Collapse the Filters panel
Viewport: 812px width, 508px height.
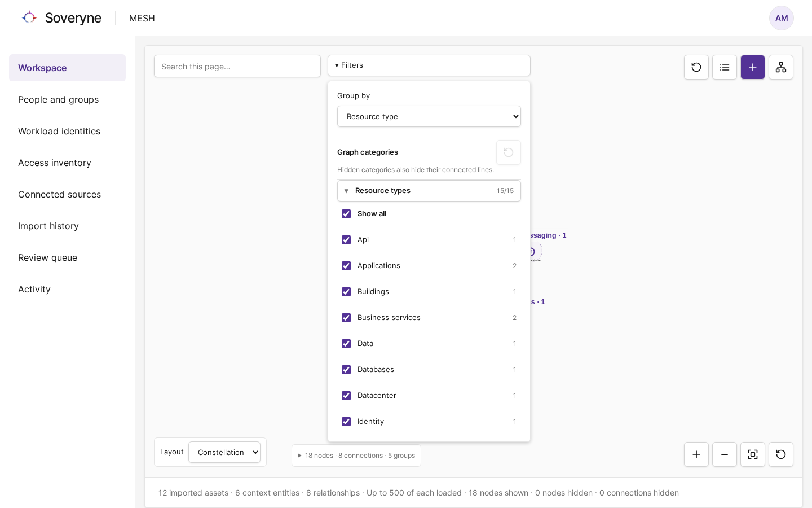pos(429,65)
